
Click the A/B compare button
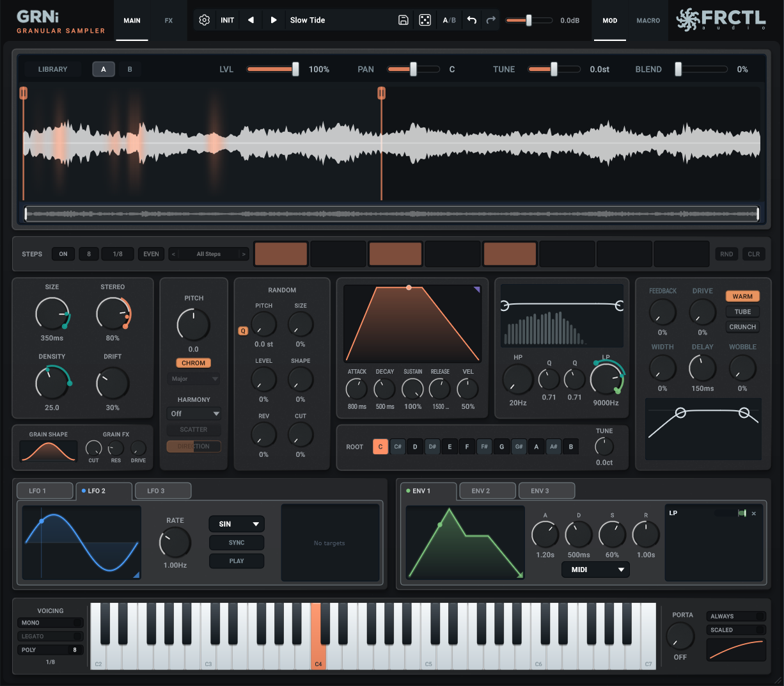450,20
